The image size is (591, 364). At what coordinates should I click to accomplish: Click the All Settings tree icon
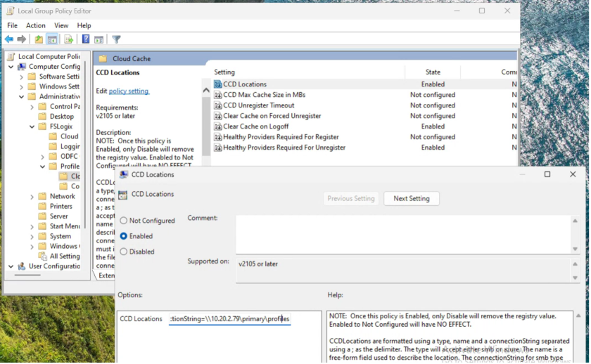[43, 256]
